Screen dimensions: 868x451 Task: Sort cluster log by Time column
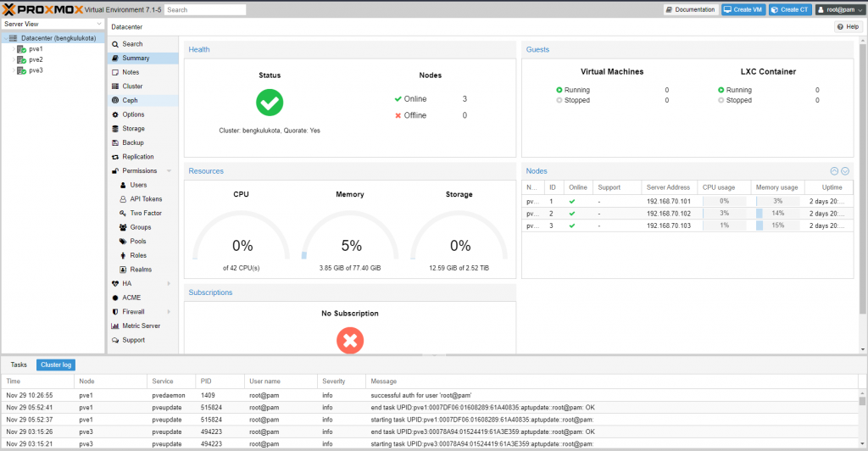click(x=37, y=381)
